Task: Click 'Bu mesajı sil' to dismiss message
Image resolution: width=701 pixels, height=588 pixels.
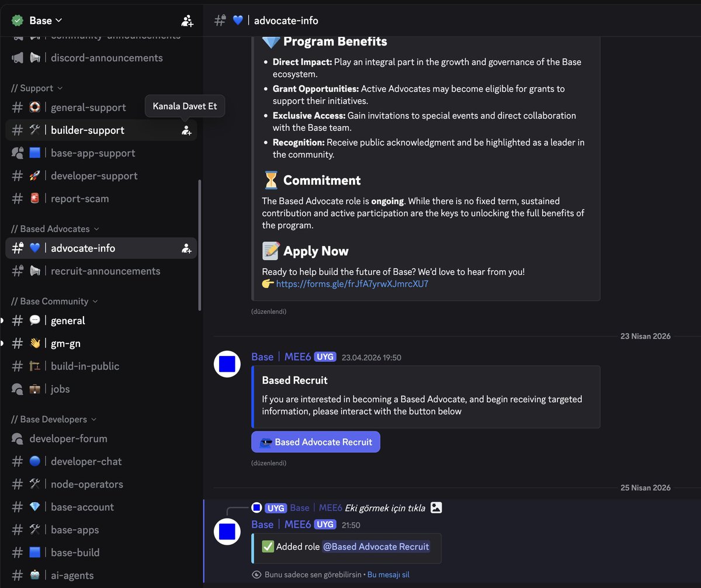Action: pos(388,575)
